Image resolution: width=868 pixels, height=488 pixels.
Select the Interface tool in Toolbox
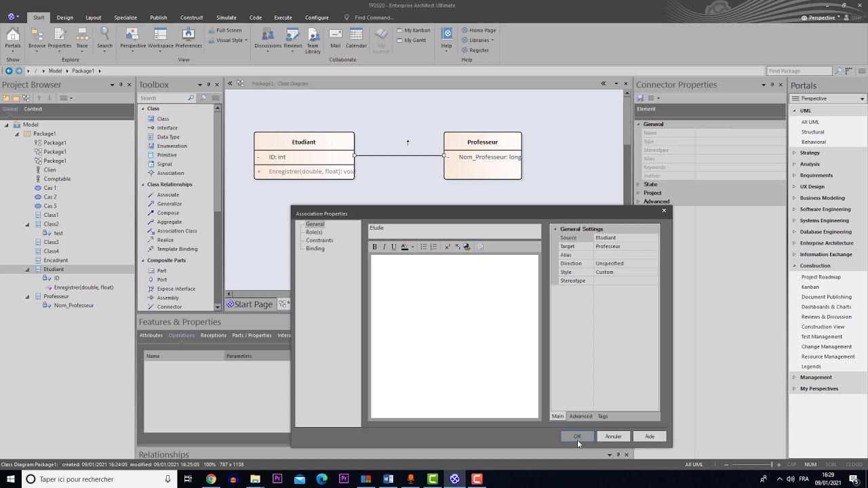click(x=167, y=127)
